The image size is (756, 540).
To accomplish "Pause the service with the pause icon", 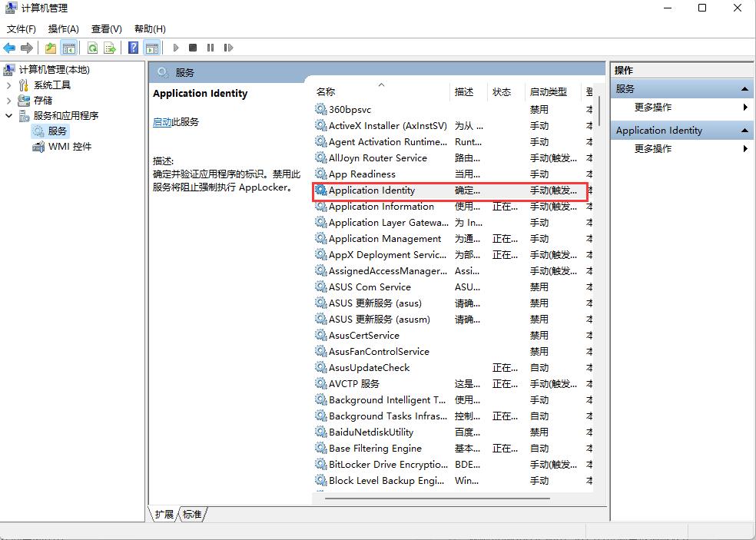I will (x=211, y=48).
